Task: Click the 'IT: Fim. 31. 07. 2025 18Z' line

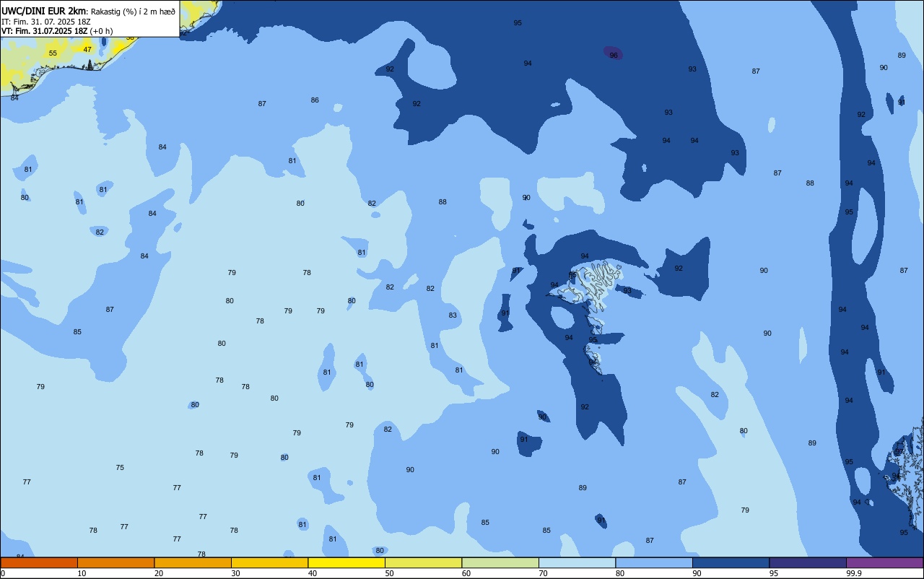Action: click(x=46, y=22)
